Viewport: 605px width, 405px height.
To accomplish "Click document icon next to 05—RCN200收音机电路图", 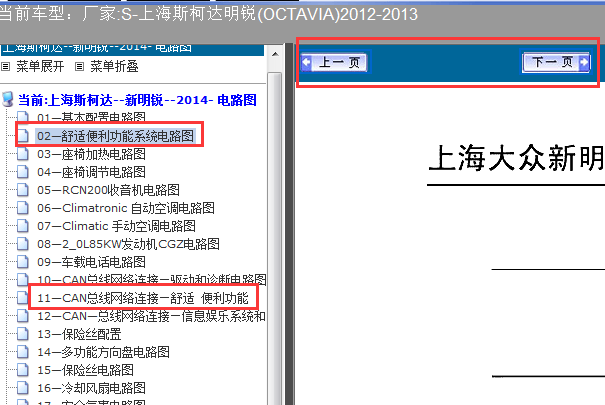I will click(23, 190).
